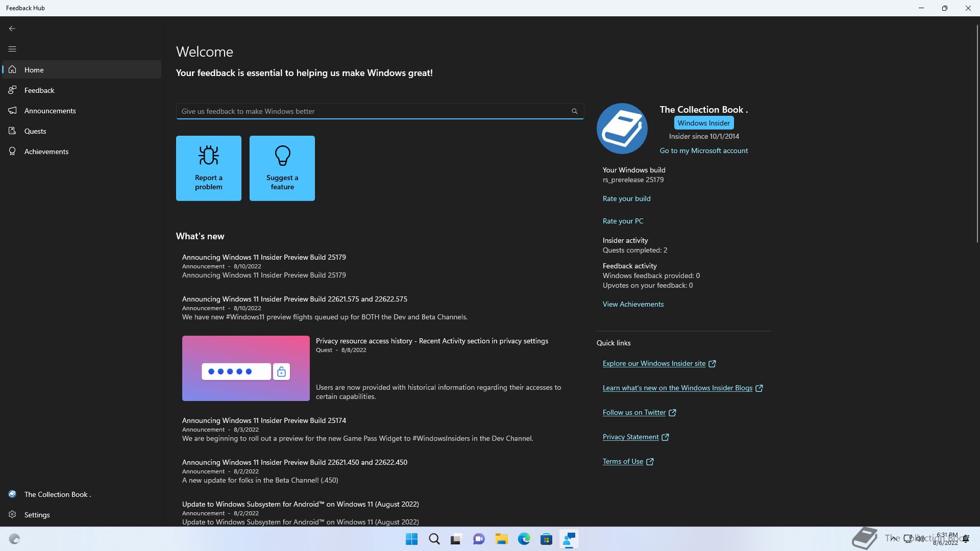This screenshot has width=980, height=551.
Task: Click the Rate your build link
Action: [626, 198]
